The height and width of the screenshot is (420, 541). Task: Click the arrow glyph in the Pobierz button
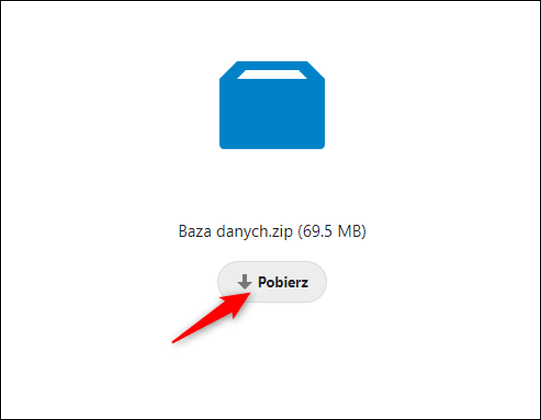245,282
